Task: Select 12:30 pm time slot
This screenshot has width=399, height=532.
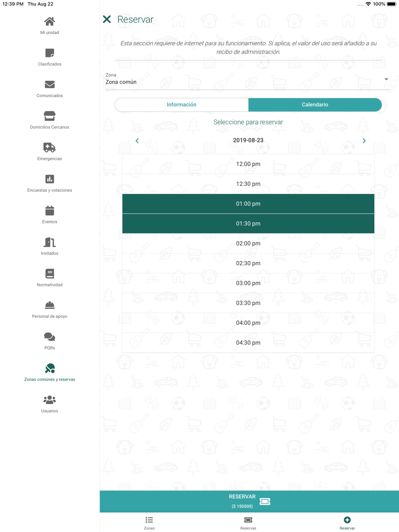Action: coord(248,184)
